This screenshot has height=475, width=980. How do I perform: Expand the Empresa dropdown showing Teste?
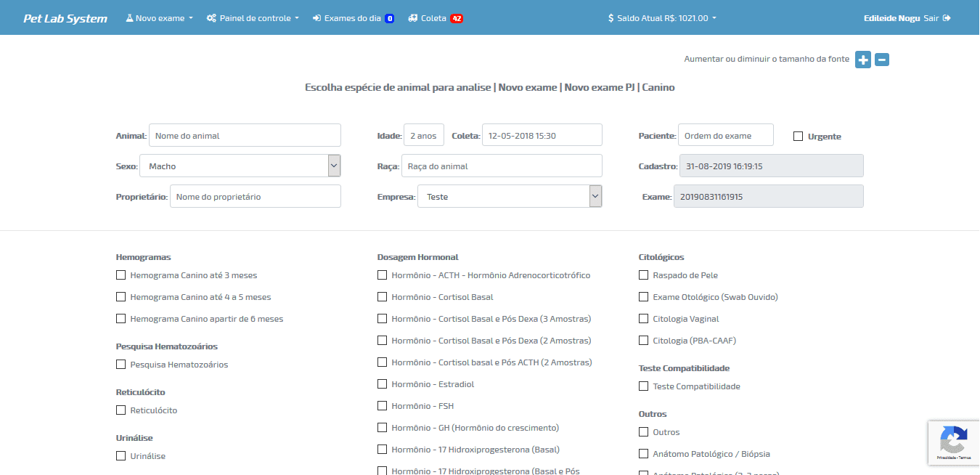tap(509, 196)
